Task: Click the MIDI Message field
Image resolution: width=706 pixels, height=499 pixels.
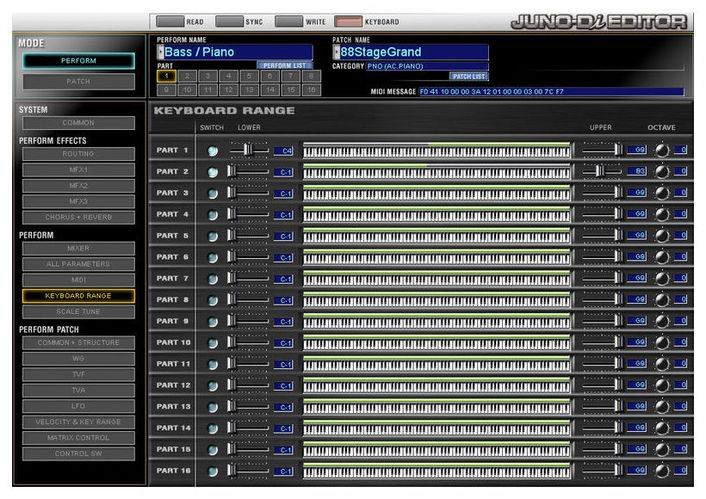Action: pos(551,91)
